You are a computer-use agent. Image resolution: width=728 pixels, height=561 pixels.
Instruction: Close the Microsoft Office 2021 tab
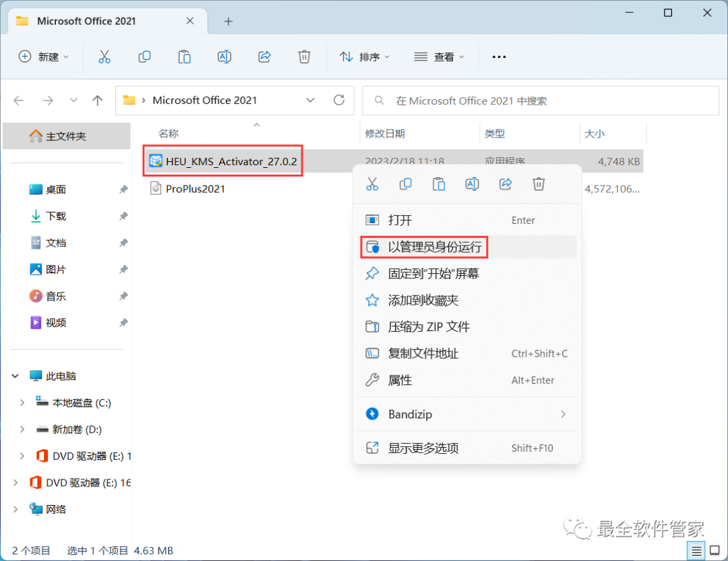pos(190,21)
